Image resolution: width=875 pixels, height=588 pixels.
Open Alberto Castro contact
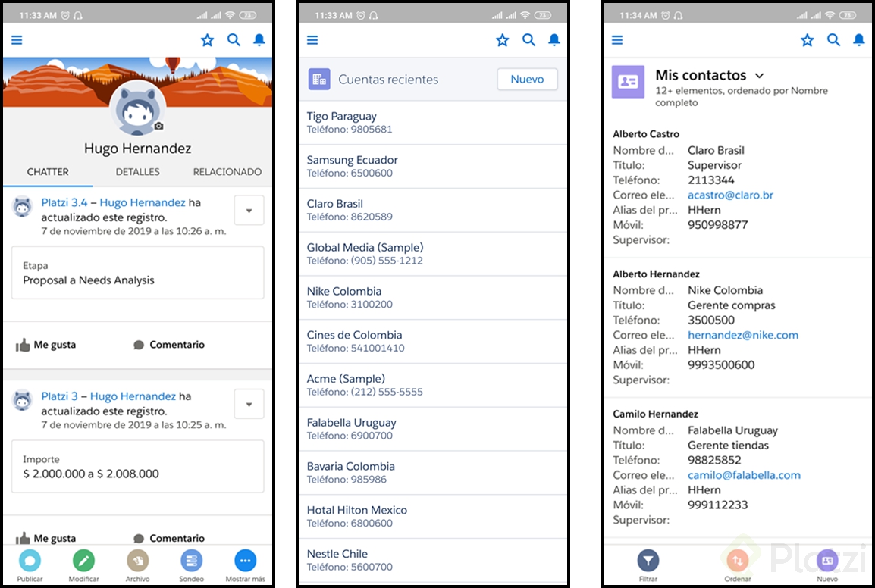pos(646,134)
